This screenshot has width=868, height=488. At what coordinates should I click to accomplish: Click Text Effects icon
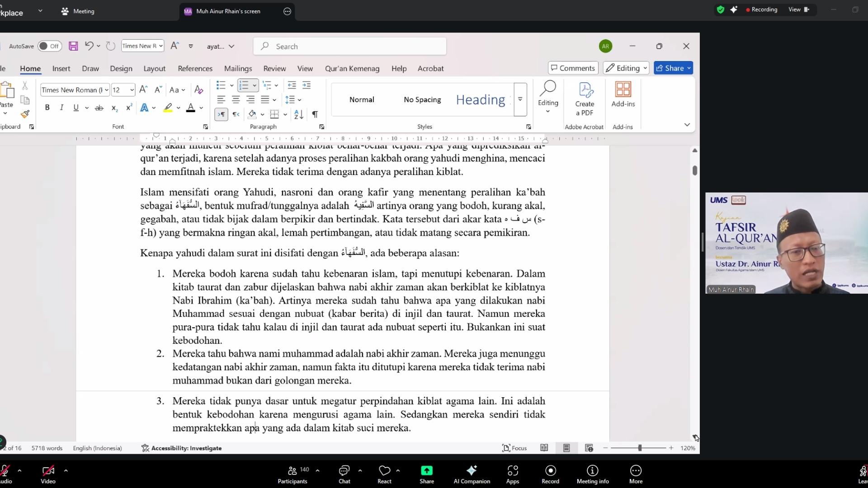pyautogui.click(x=144, y=108)
